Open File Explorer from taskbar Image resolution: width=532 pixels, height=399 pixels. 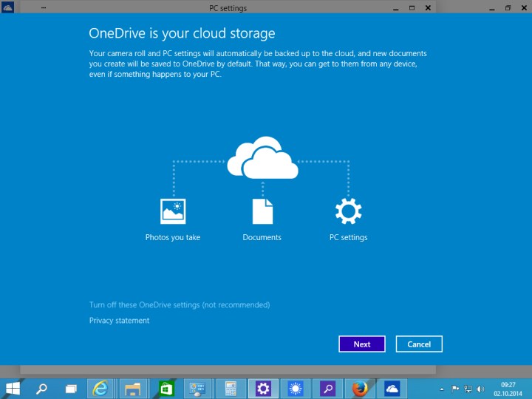point(133,389)
